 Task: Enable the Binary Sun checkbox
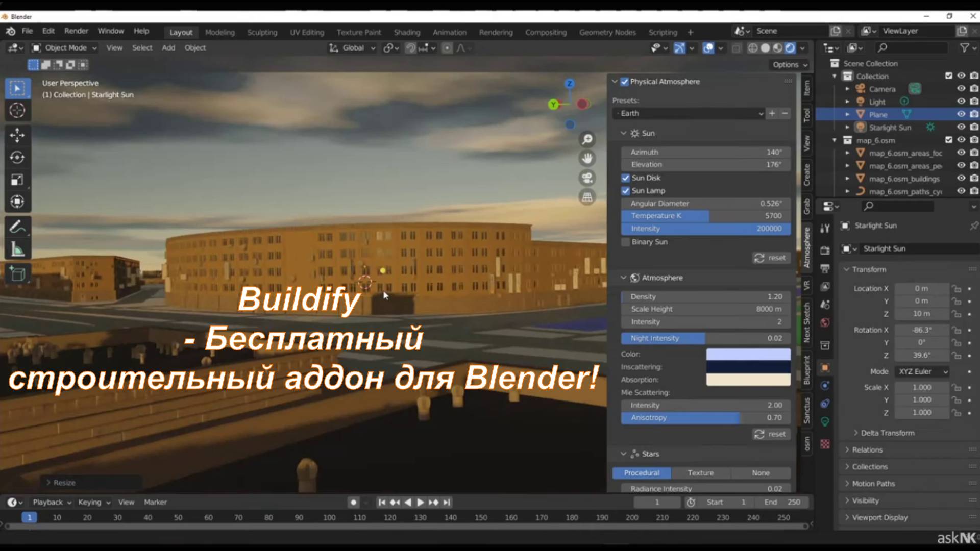pyautogui.click(x=626, y=242)
